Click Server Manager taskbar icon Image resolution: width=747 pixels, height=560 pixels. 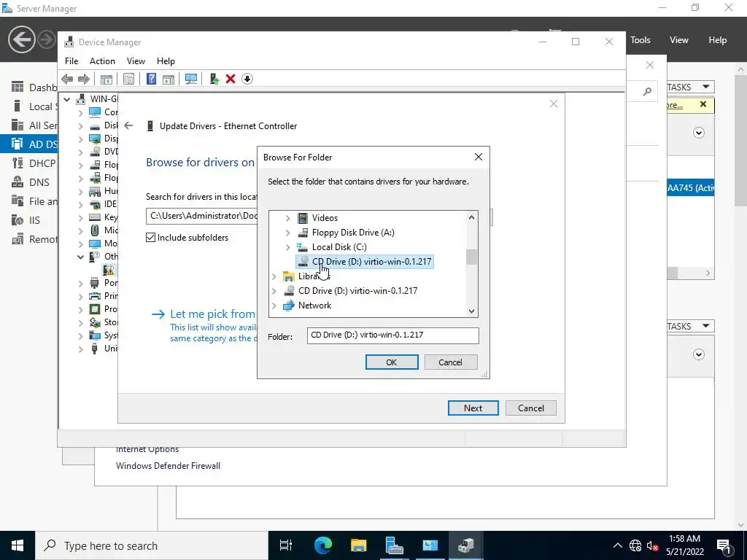tap(394, 545)
